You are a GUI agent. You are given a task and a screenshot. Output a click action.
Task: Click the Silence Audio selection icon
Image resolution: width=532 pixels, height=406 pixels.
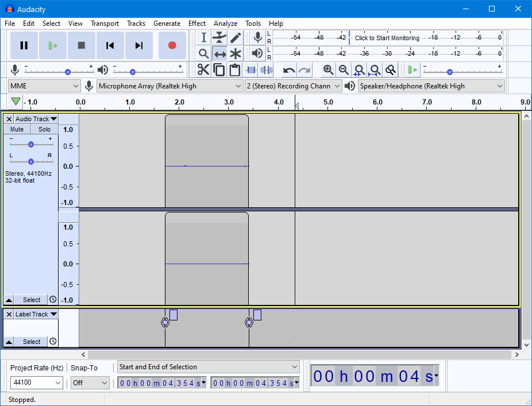[x=267, y=69]
